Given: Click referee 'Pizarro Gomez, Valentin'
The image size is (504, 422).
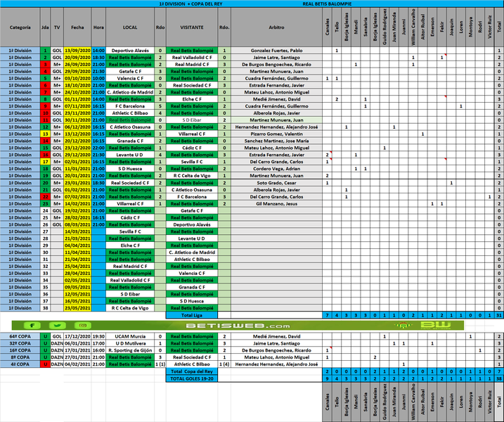Looking at the screenshot, I should point(276,134).
